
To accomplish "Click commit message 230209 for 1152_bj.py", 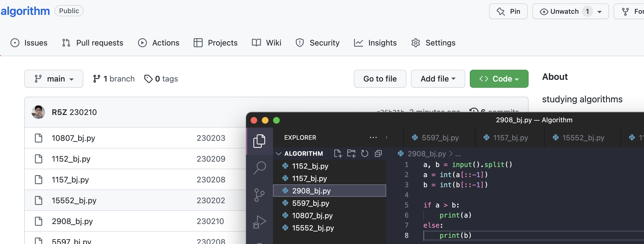I will [x=211, y=159].
